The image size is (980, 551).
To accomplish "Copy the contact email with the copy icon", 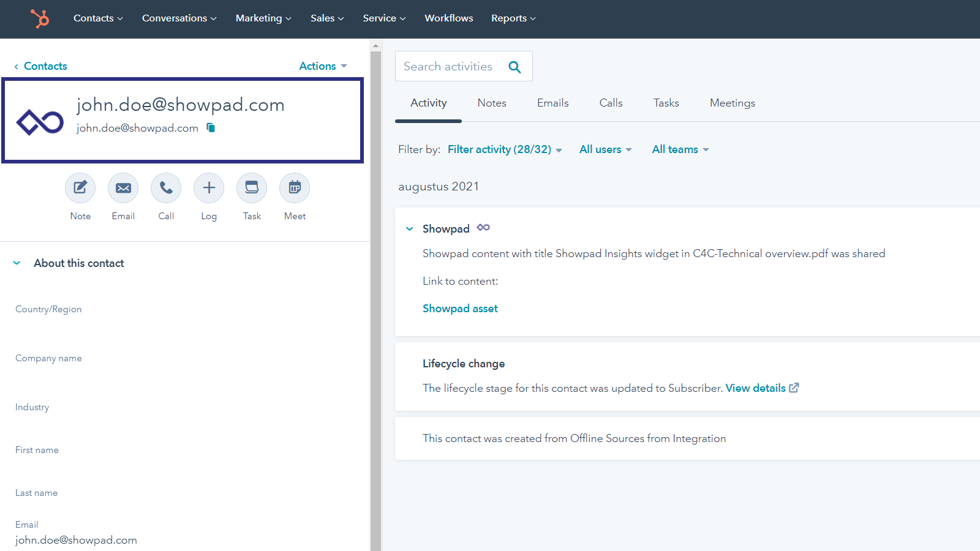I will (x=211, y=127).
